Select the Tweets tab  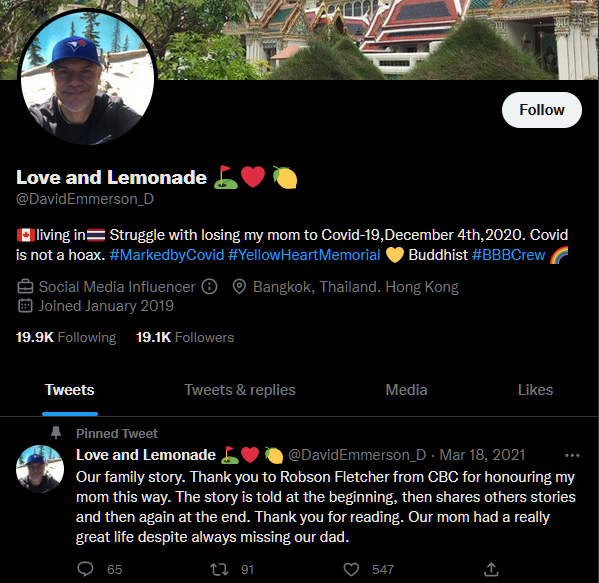(70, 390)
